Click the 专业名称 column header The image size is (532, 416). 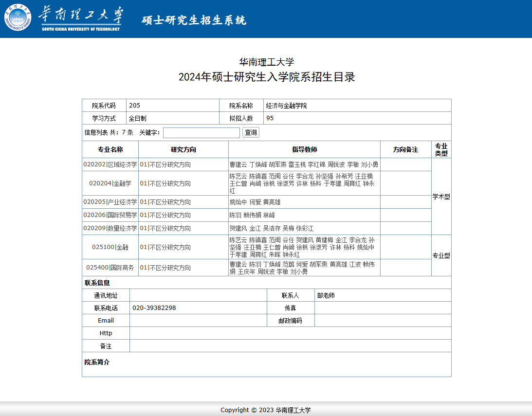click(x=110, y=149)
